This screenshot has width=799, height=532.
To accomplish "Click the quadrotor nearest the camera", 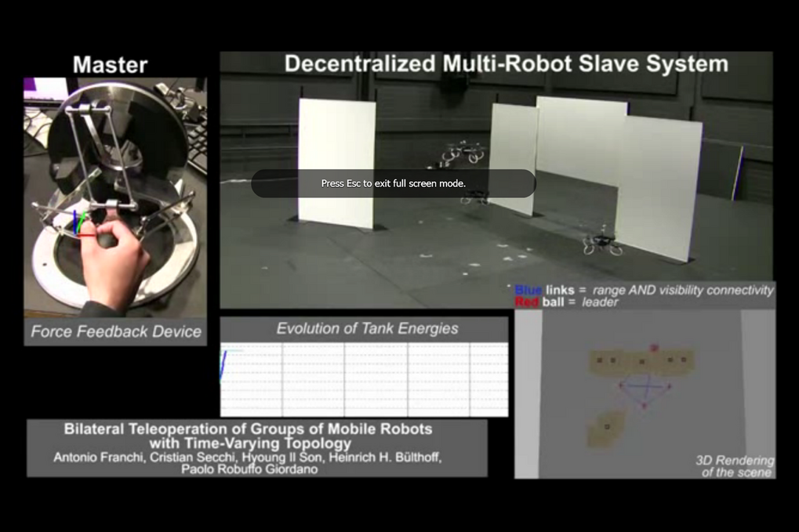I will (602, 242).
